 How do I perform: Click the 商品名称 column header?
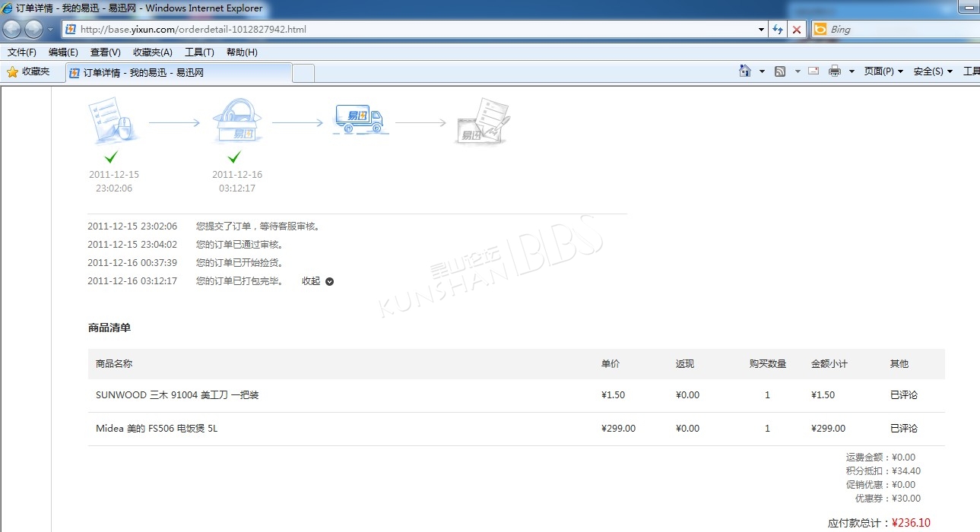point(114,364)
